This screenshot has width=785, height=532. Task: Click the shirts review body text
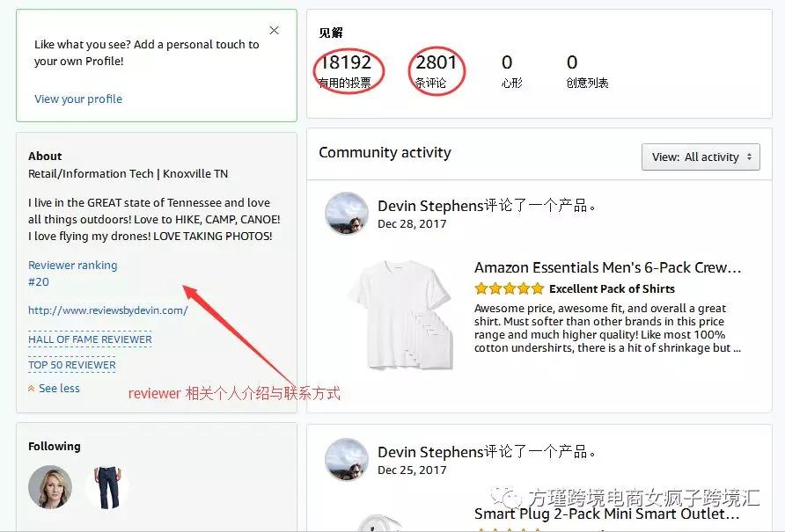[607, 328]
